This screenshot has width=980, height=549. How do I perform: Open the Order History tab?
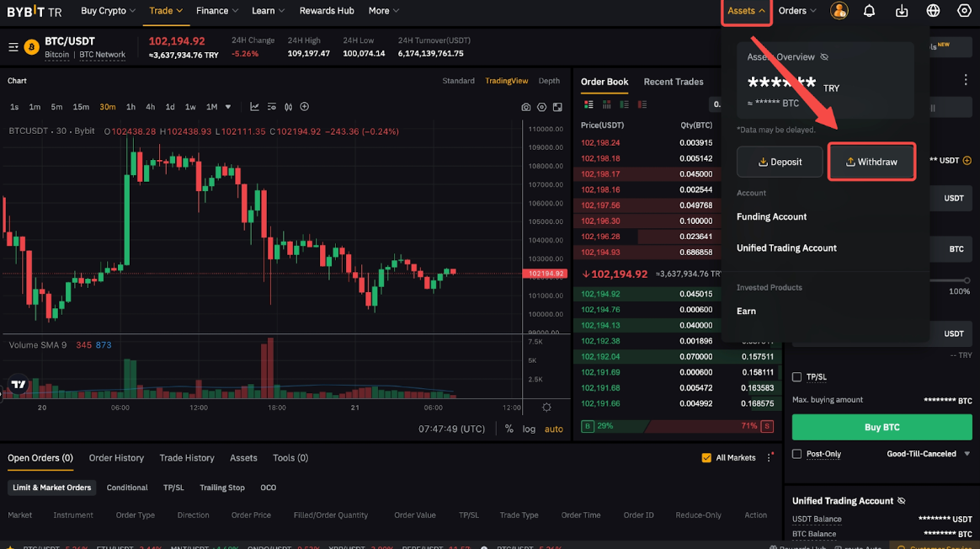116,458
